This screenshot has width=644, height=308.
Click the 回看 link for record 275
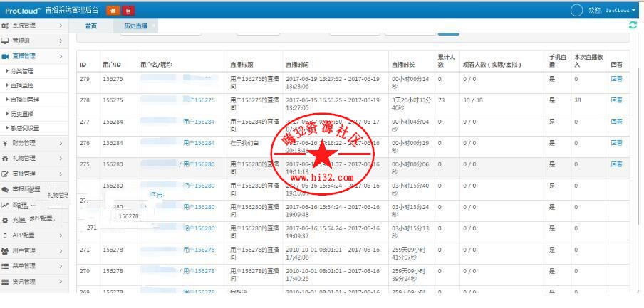[x=616, y=164]
